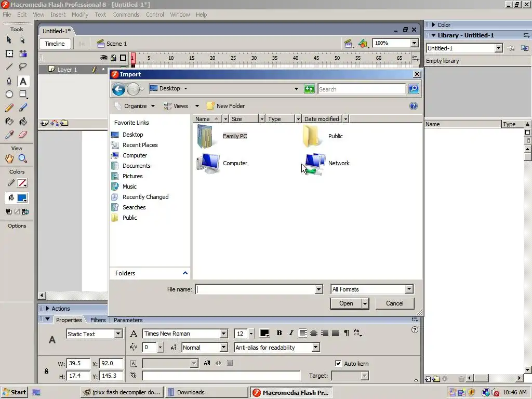Toggle Italic text formatting
532x399 pixels.
point(291,333)
